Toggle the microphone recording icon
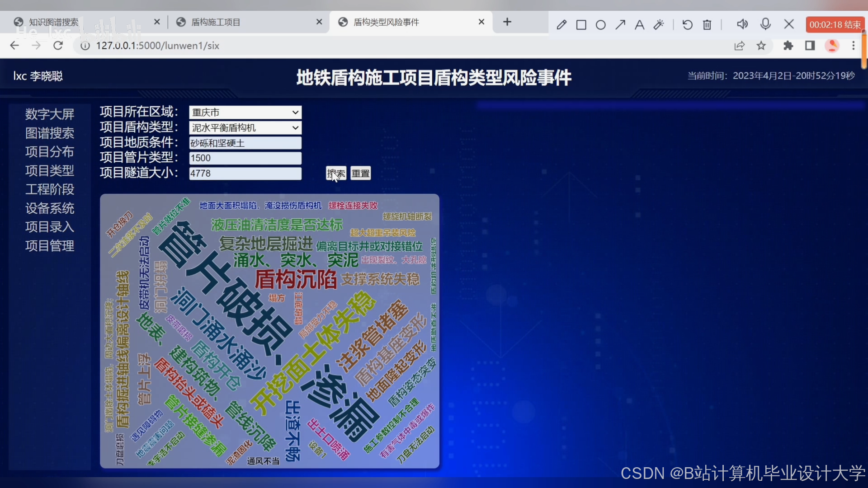The height and width of the screenshot is (488, 868). click(x=765, y=24)
